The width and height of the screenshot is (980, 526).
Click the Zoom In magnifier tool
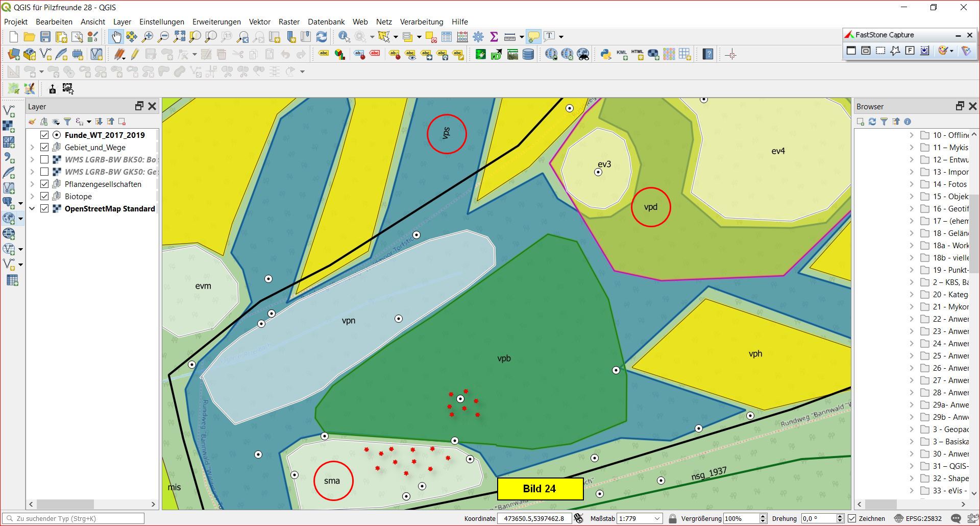[x=148, y=37]
